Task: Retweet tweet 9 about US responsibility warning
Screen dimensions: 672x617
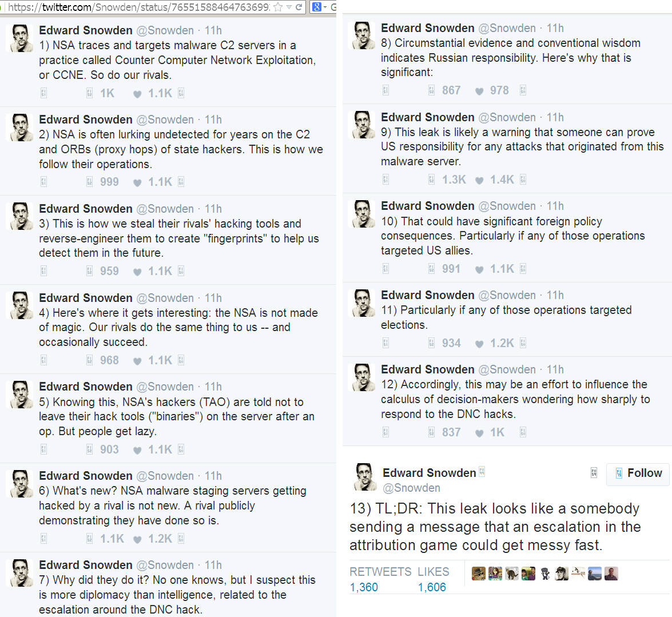Action: pos(431,180)
